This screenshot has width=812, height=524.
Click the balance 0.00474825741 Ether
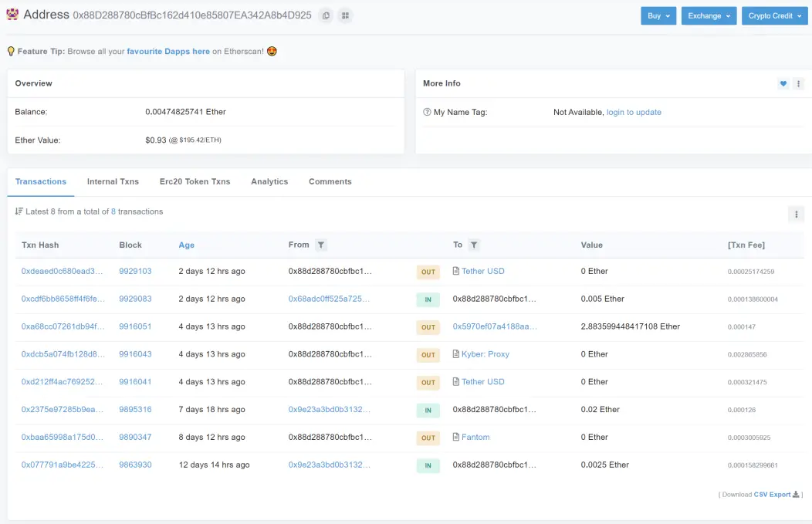tap(185, 111)
